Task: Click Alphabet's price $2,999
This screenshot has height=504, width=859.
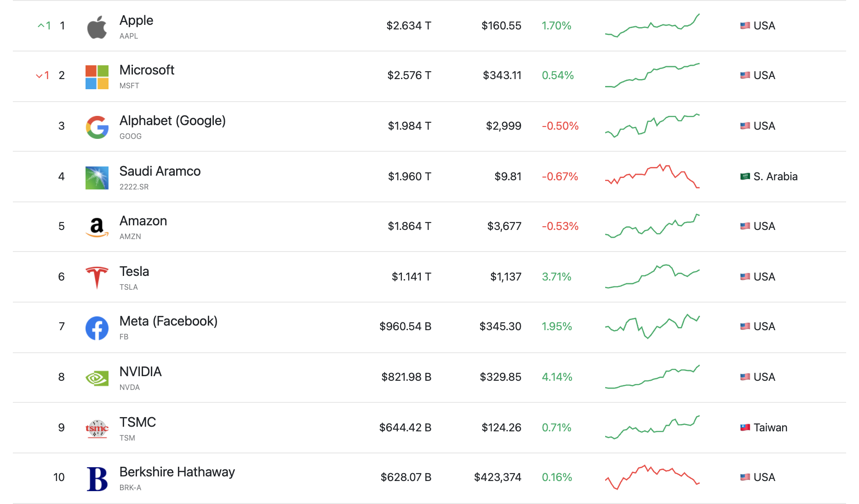Action: 504,126
